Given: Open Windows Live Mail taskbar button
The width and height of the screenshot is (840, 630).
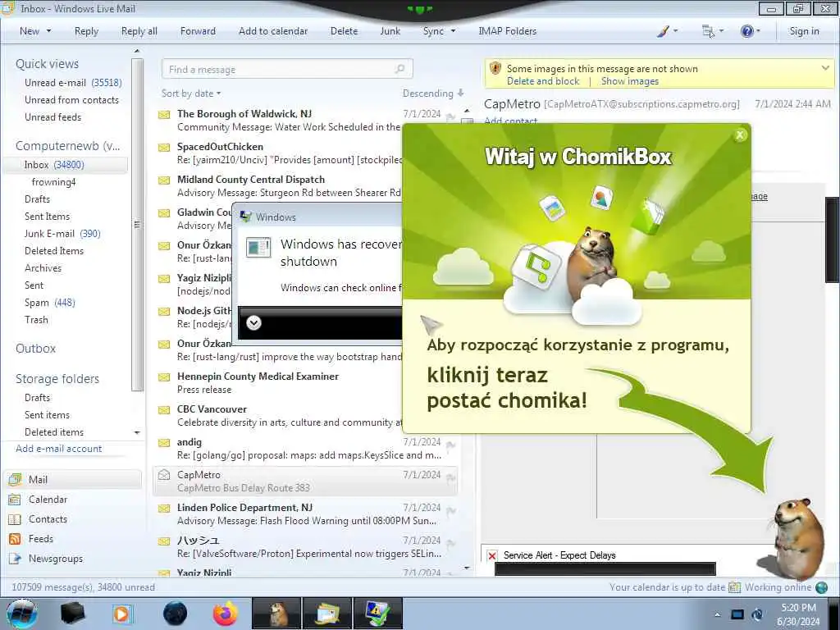Looking at the screenshot, I should [327, 614].
